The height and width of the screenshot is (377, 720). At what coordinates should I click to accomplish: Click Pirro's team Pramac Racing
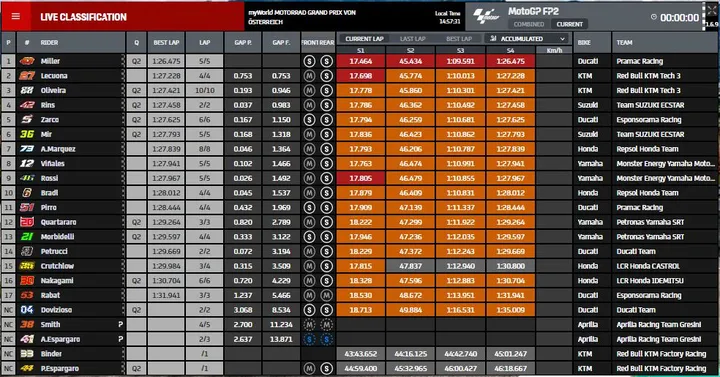point(640,208)
